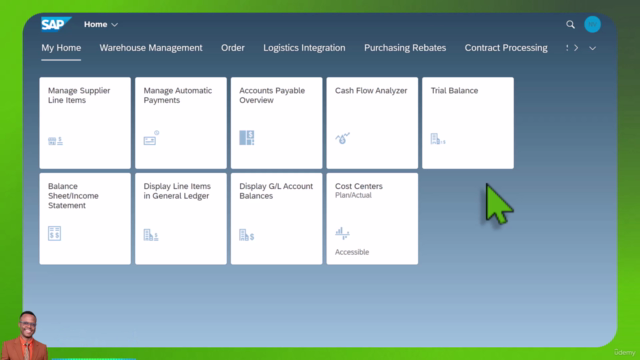Image resolution: width=640 pixels, height=360 pixels.
Task: Launch the Cash Flow Analyzer tile
Action: (x=372, y=123)
